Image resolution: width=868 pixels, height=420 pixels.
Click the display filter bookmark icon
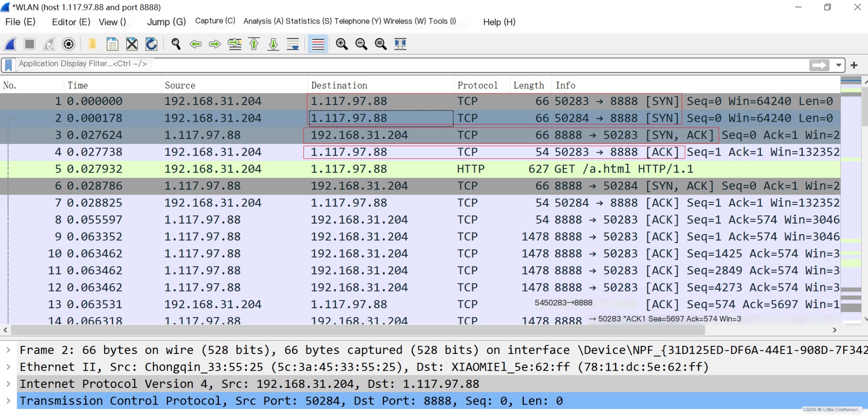tap(8, 65)
